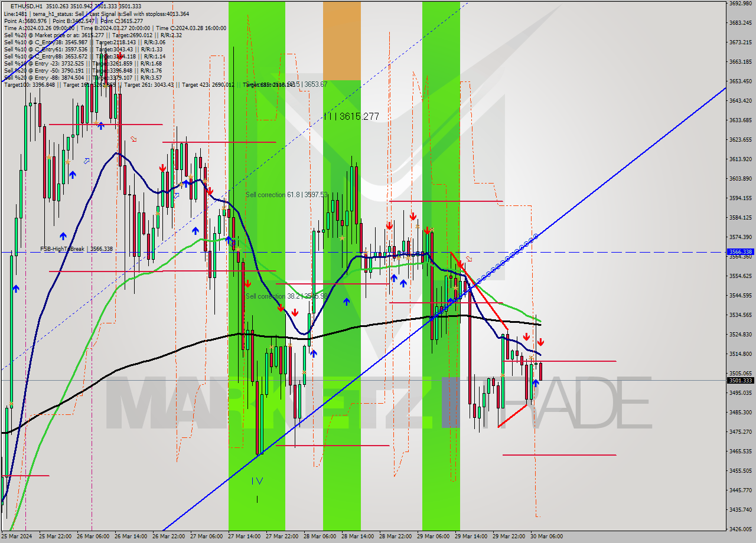
Task: Click the 'FSB-HighToBreak | 3566.338' label
Action: [76, 249]
